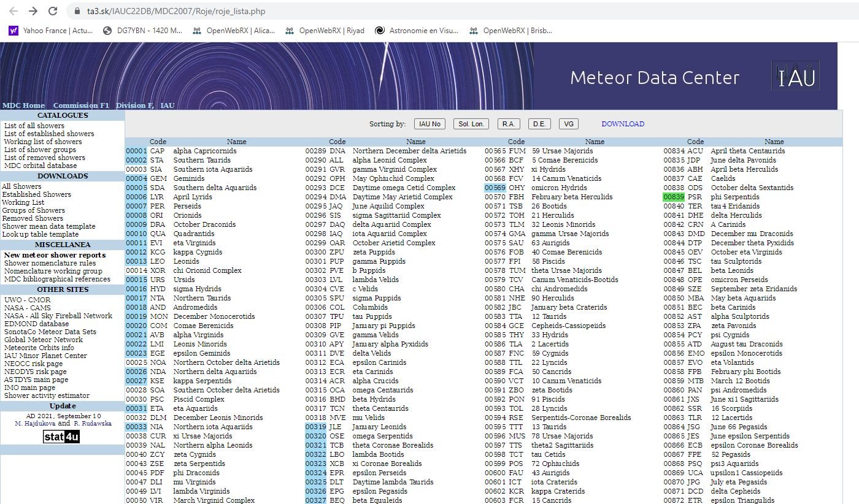The height and width of the screenshot is (504, 859).
Task: Visit NASA - All Sky Fireball Network
Action: click(x=58, y=316)
